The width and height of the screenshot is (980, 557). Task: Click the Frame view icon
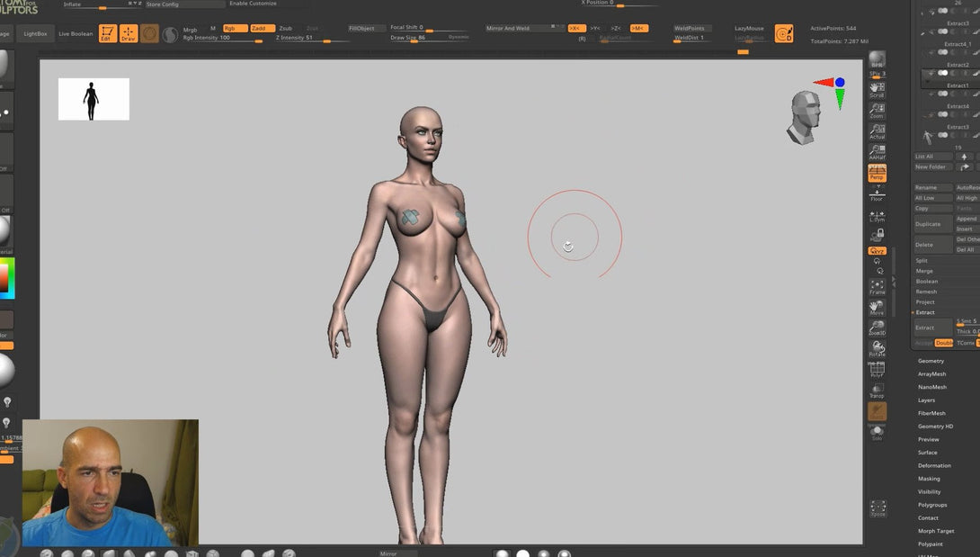[877, 287]
